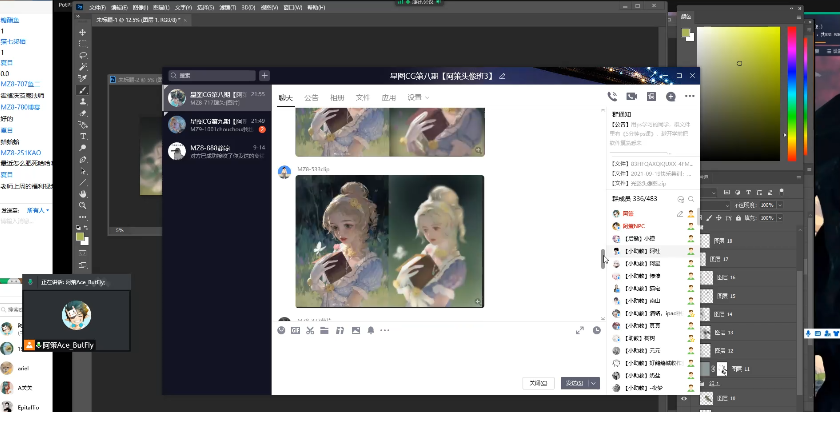Toggle lock position icon in Layers panel
Viewport: 840px width, 435px height.
(x=719, y=218)
